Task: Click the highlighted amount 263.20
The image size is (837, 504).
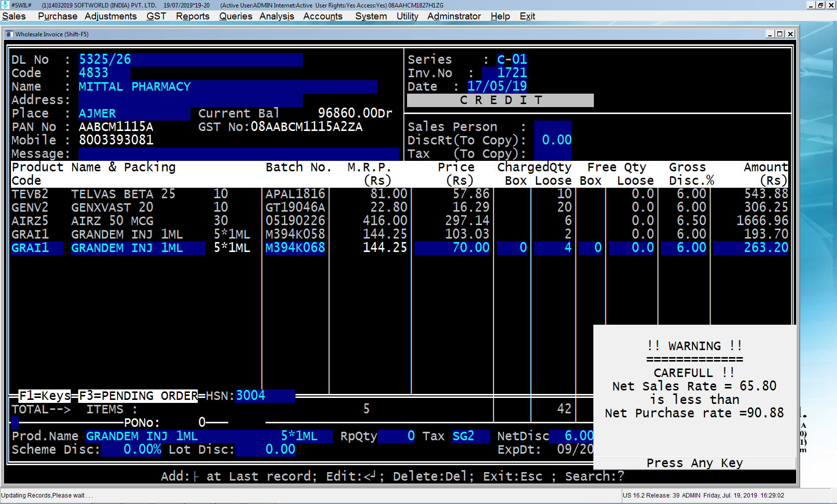Action: coord(751,248)
